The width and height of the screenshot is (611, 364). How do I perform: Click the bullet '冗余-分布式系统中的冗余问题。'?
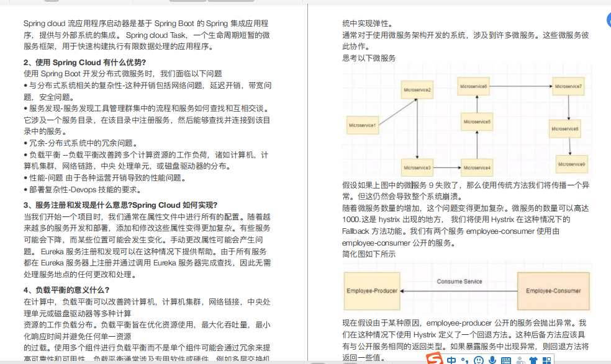80,143
